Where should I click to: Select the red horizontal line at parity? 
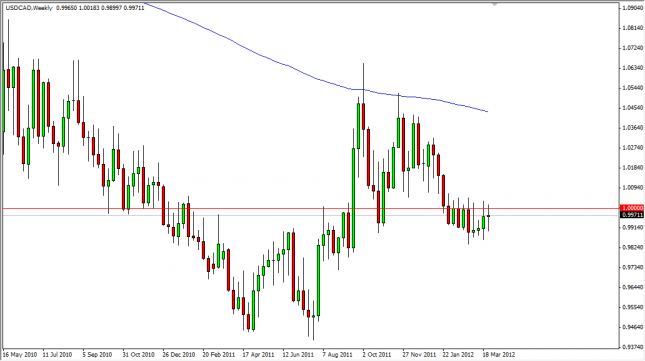pyautogui.click(x=311, y=209)
